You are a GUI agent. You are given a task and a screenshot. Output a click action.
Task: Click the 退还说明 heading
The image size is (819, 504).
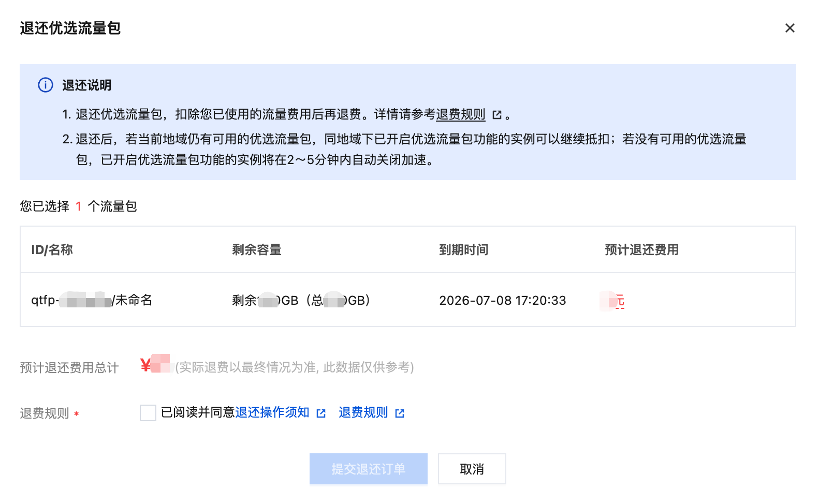(x=87, y=85)
